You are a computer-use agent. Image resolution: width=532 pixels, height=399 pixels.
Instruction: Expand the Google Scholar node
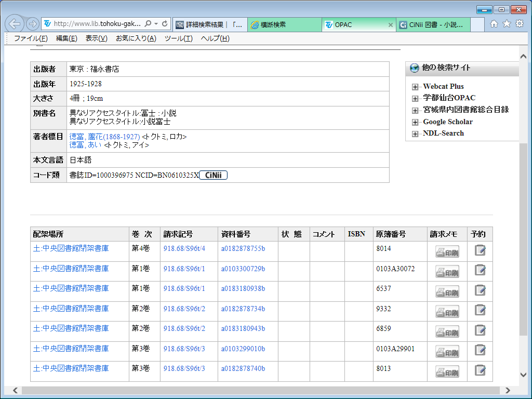[x=415, y=122]
